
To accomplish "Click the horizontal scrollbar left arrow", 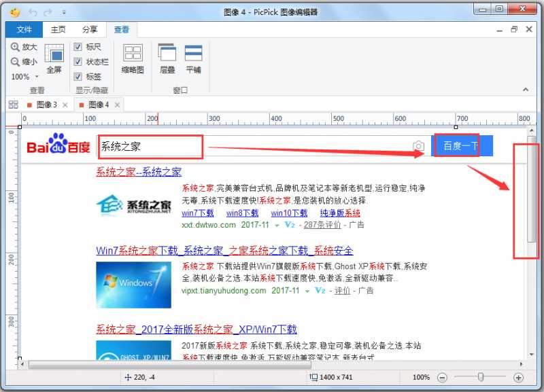I will (x=22, y=364).
